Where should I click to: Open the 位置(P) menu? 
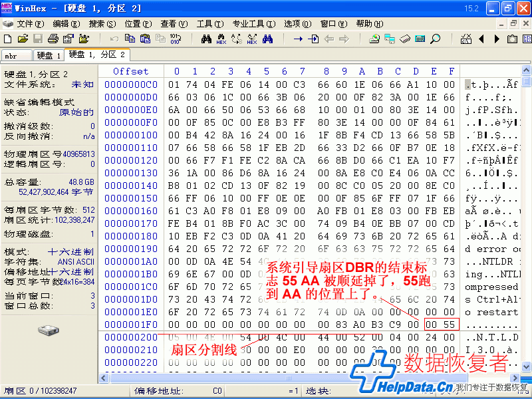pos(138,24)
